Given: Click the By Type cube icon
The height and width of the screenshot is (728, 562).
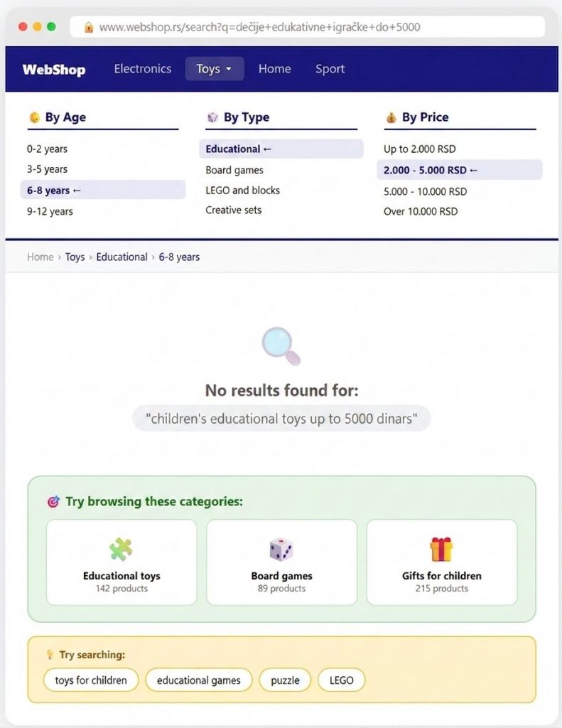Looking at the screenshot, I should click(x=212, y=117).
